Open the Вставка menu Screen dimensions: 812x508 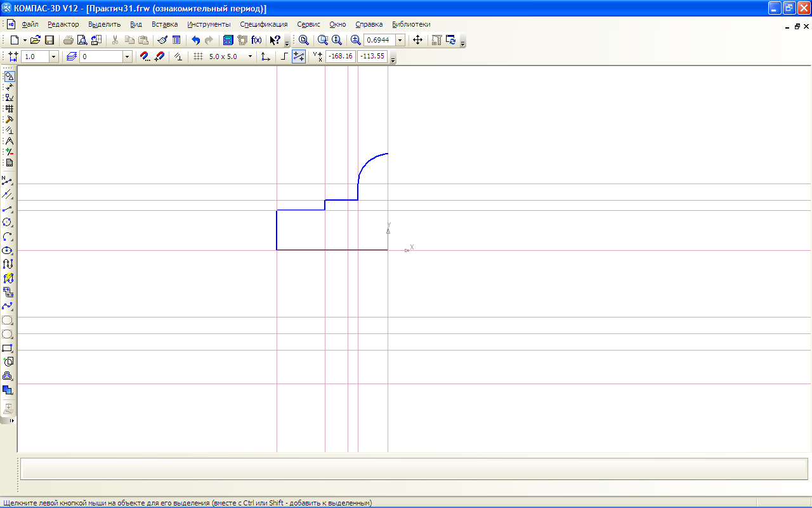click(x=165, y=24)
